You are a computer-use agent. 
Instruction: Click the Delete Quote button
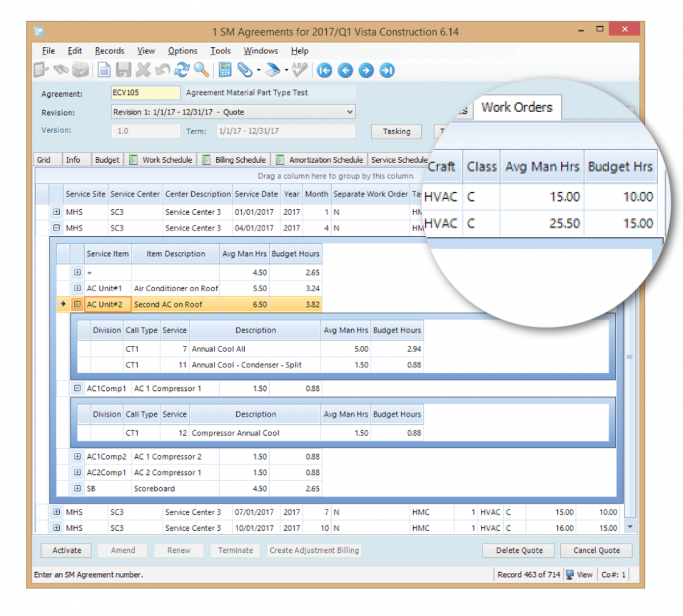[x=519, y=550]
